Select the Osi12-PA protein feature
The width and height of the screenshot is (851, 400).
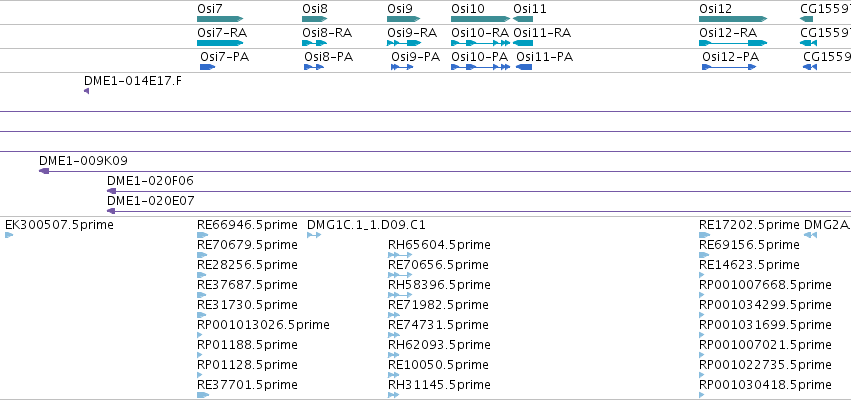tap(729, 67)
